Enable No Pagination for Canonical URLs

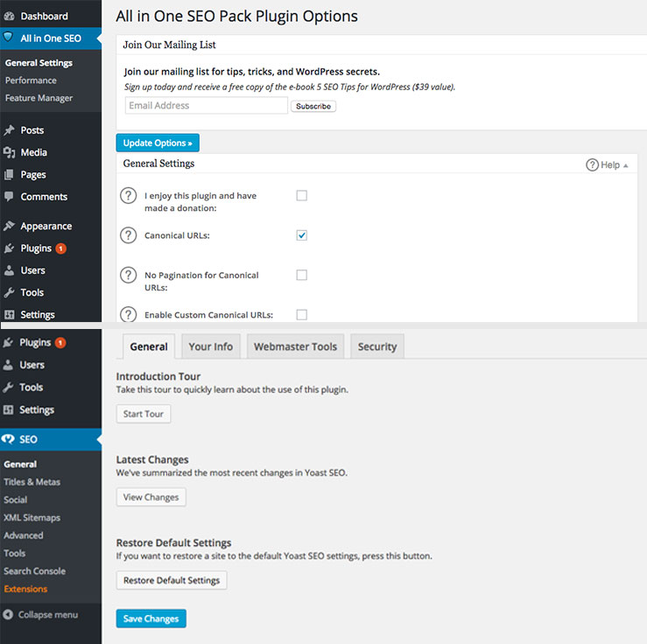(302, 275)
